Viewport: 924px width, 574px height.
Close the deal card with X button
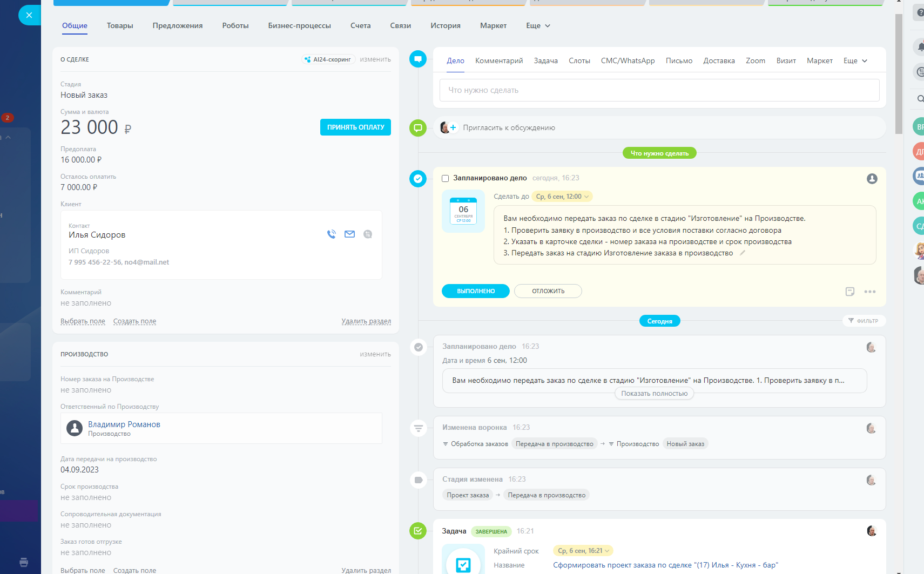pos(29,15)
